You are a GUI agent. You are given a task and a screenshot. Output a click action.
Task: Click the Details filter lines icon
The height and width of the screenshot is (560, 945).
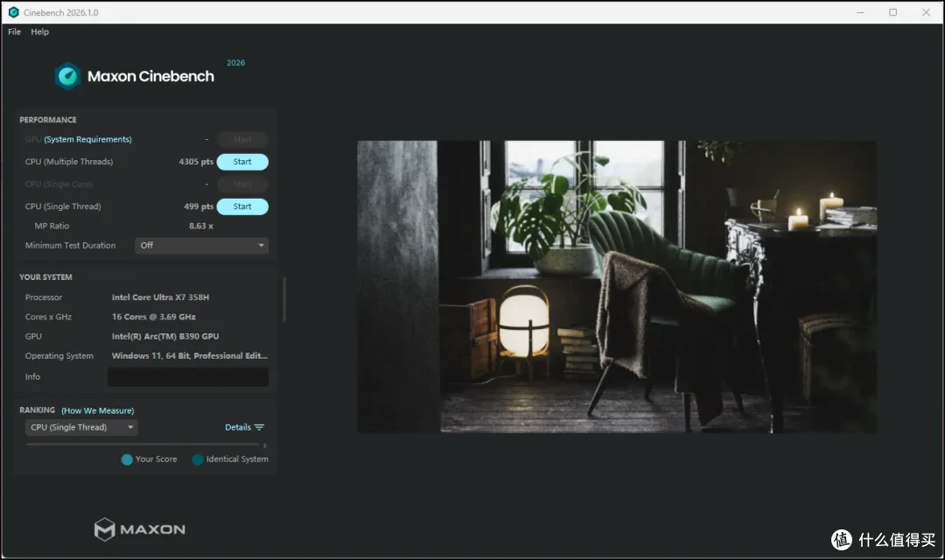point(259,427)
